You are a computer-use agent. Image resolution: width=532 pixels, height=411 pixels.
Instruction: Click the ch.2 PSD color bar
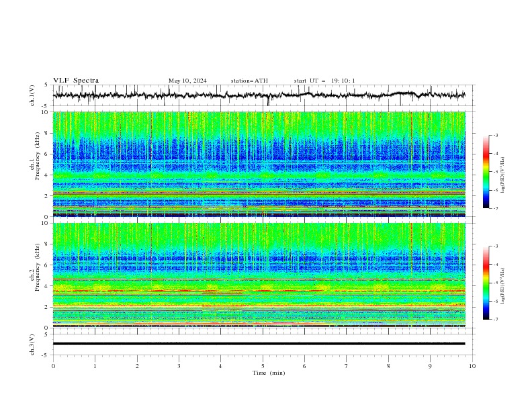(486, 283)
